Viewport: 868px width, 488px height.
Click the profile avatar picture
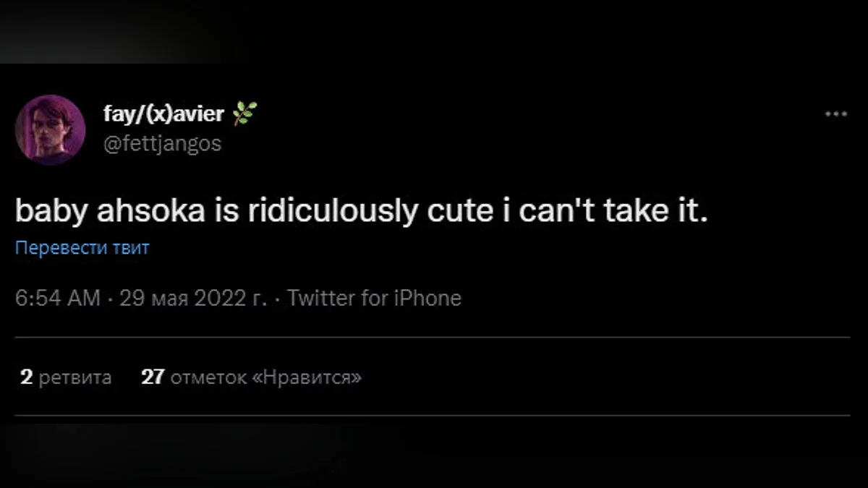pyautogui.click(x=51, y=130)
